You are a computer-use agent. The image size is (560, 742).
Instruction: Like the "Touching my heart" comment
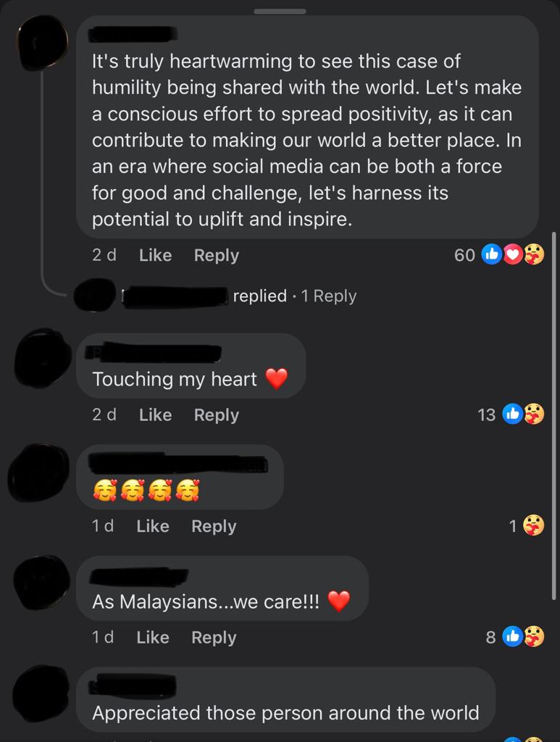[x=155, y=414]
